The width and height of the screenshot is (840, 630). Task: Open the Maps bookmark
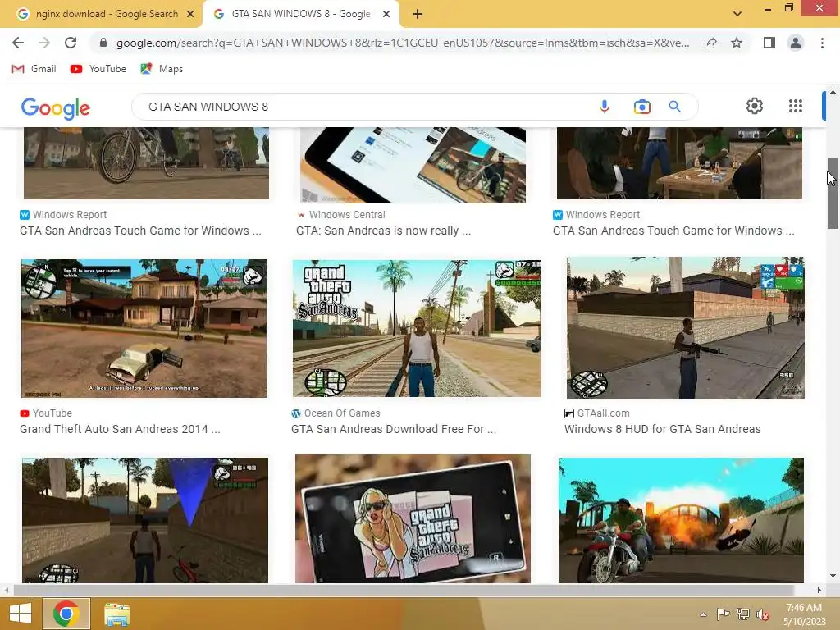tap(162, 69)
